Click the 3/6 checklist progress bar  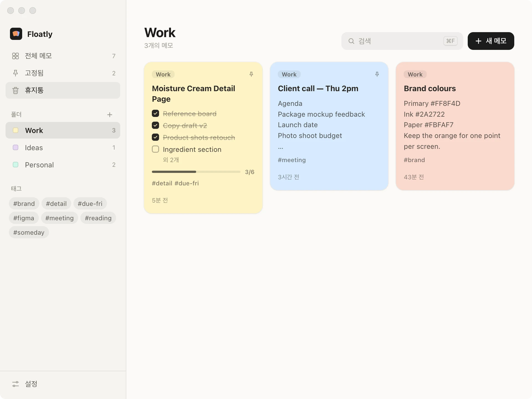click(196, 172)
